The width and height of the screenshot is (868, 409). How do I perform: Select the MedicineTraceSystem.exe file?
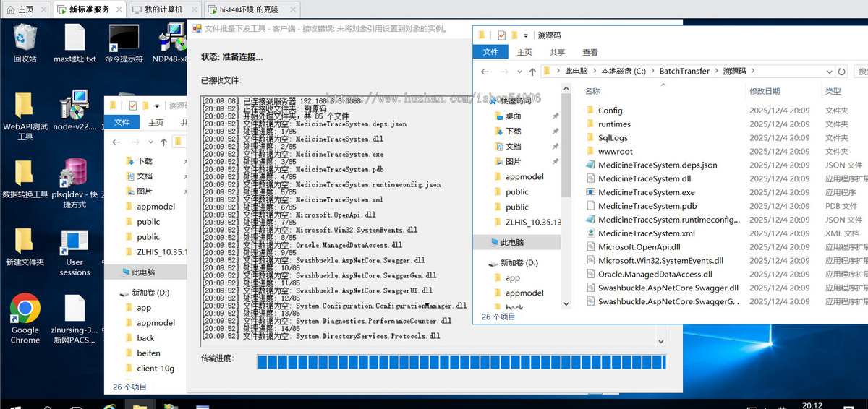(x=646, y=192)
